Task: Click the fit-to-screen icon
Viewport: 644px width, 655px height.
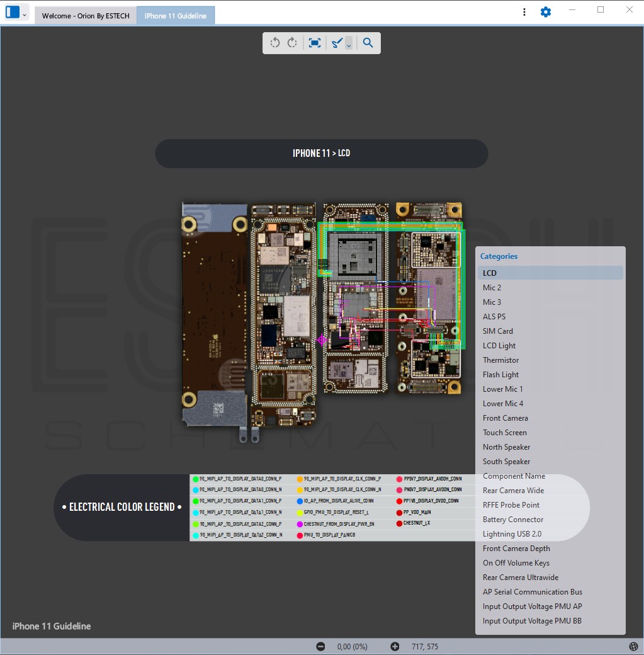Action: point(315,43)
